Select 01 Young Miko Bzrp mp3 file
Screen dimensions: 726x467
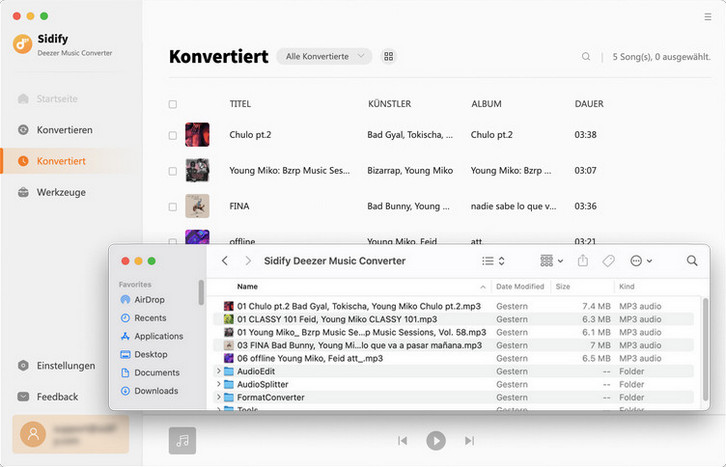tap(454, 332)
